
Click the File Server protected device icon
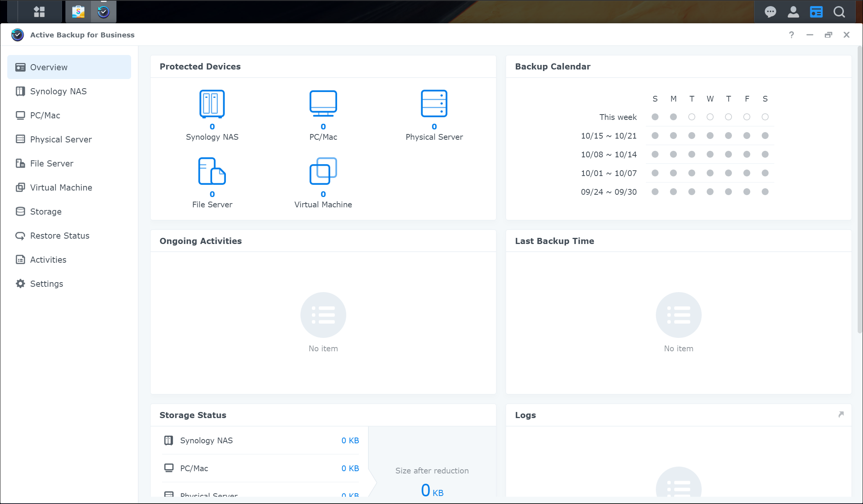pos(212,171)
